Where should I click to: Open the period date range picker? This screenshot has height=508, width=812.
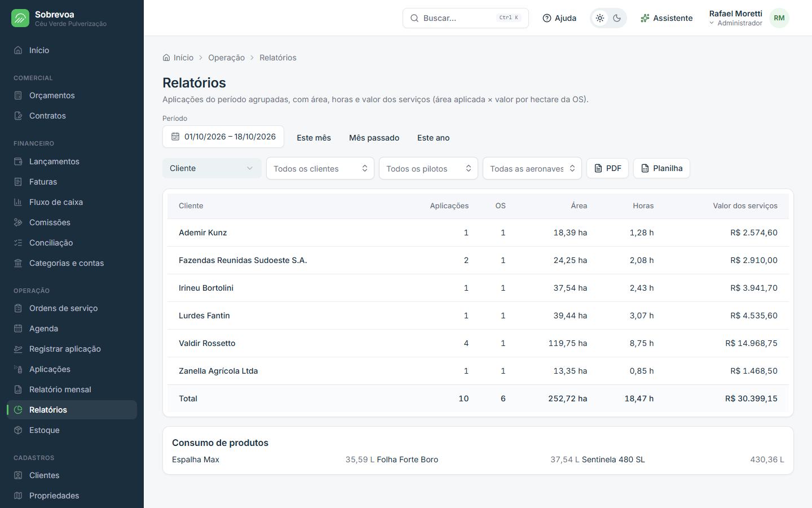[223, 137]
